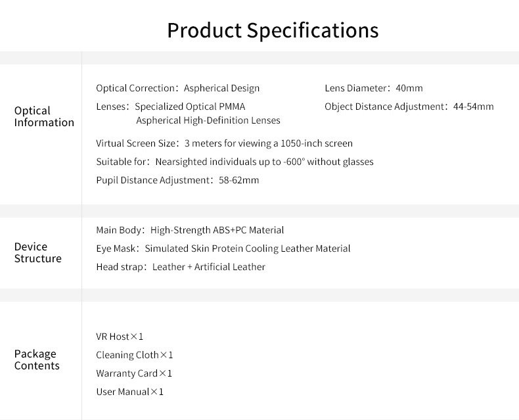Click the Specialized Optical PMMA text

pos(191,106)
